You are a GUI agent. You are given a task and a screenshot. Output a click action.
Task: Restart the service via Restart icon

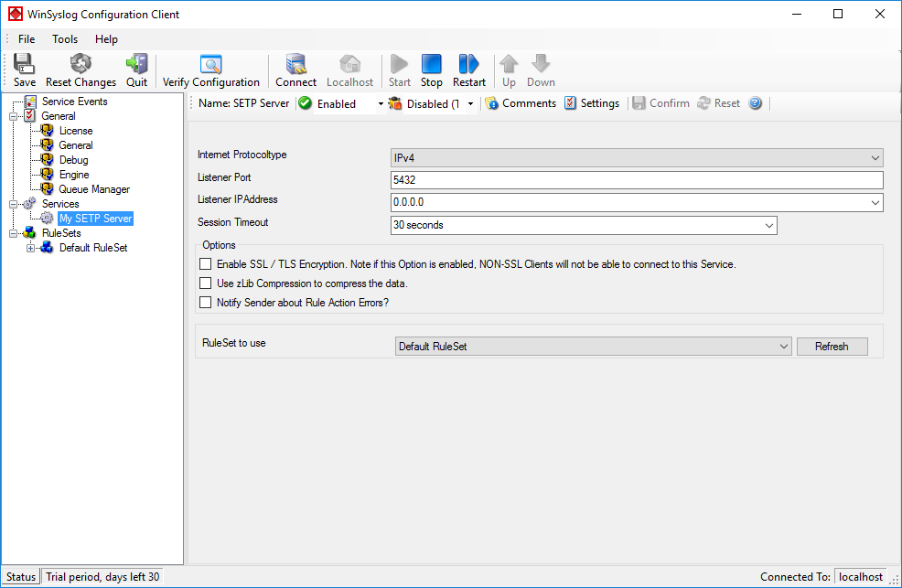point(468,64)
